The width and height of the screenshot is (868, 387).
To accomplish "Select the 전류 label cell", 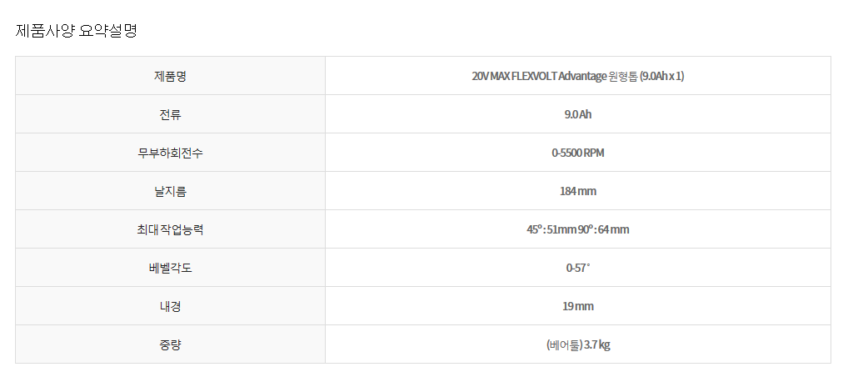I will (x=170, y=114).
